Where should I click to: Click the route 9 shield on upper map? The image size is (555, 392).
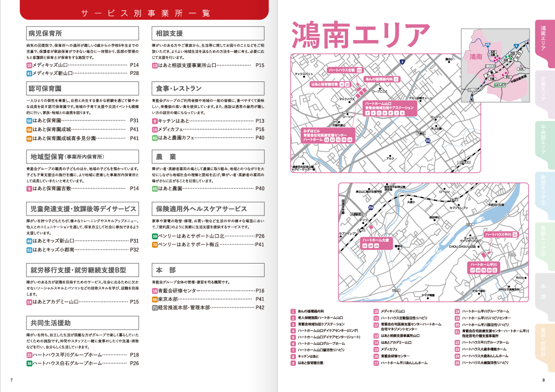(x=402, y=61)
